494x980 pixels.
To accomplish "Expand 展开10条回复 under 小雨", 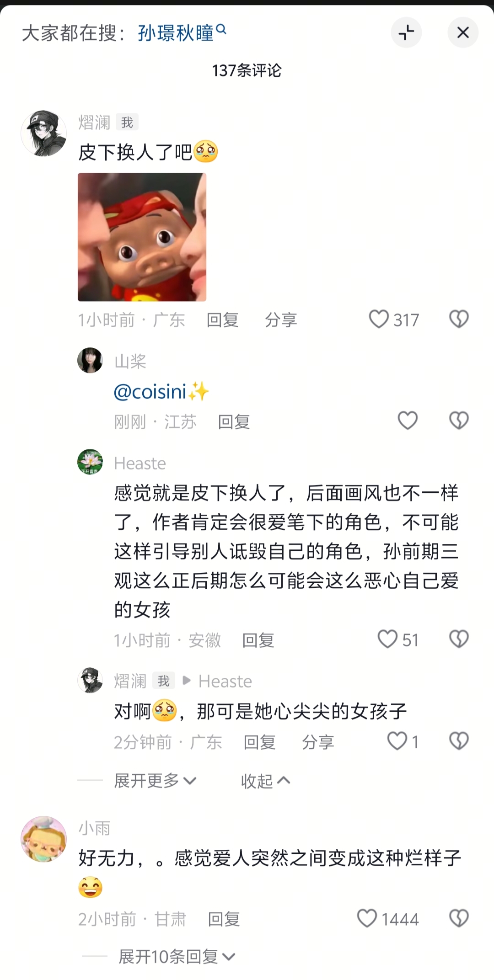I will pos(177,956).
